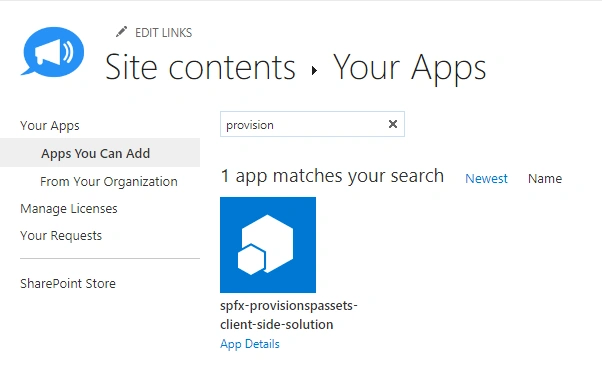This screenshot has height=371, width=602.
Task: Click the EDIT LINKS pencil icon
Action: pos(121,32)
